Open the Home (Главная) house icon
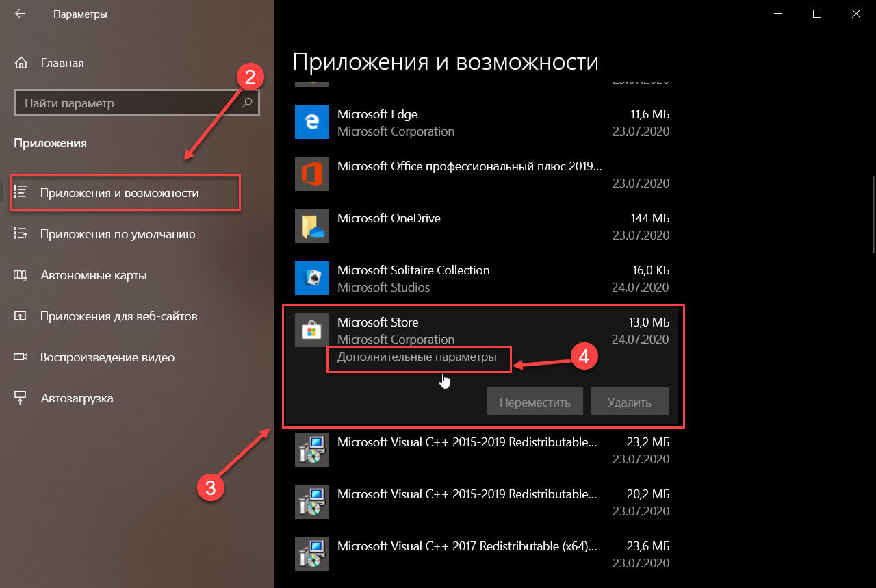876x588 pixels. [x=21, y=63]
